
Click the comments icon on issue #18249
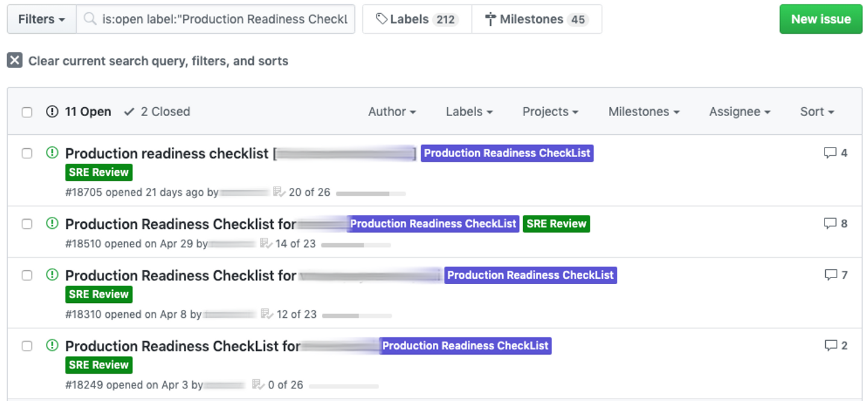831,346
